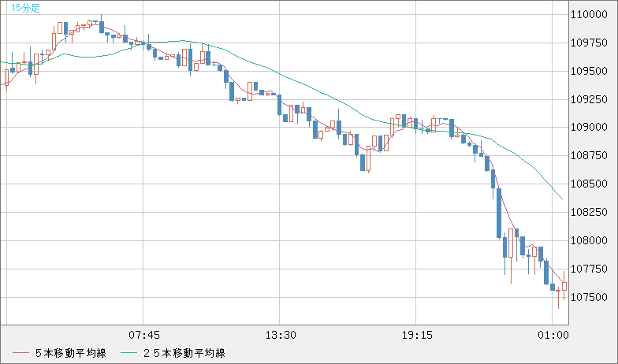Viewport: 618px width, 364px height.
Task: Select the 109750 price axis label
Action: click(x=589, y=43)
